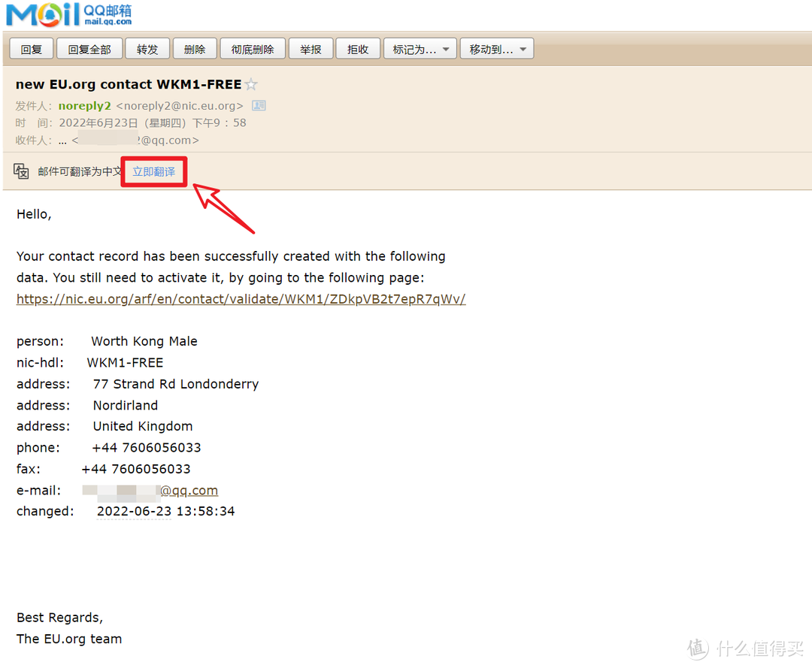This screenshot has height=668, width=812.
Task: Open the sender's contact card icon
Action: tap(258, 106)
